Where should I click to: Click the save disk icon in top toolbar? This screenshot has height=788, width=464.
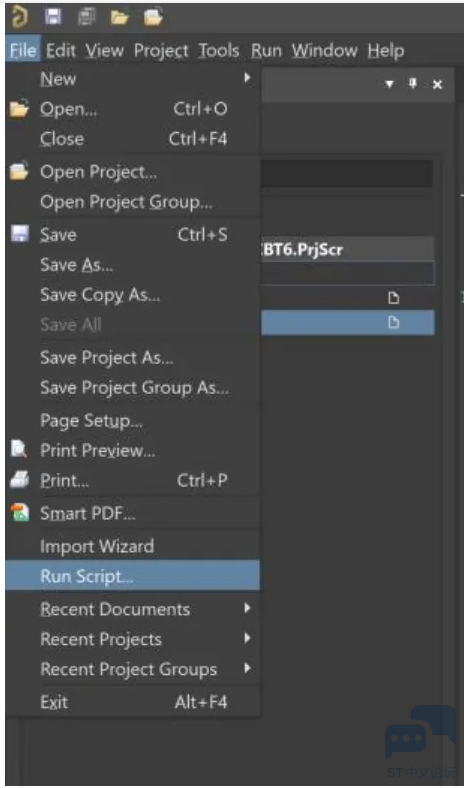tap(53, 18)
